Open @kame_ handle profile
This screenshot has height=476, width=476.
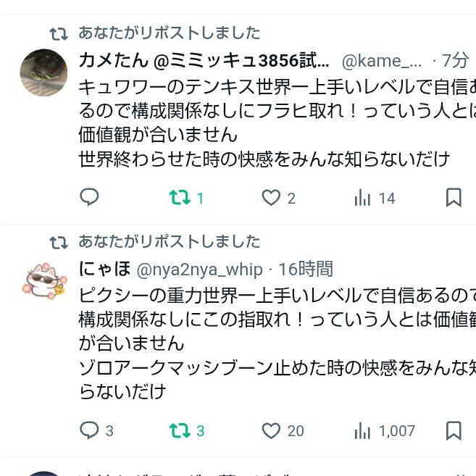click(382, 61)
